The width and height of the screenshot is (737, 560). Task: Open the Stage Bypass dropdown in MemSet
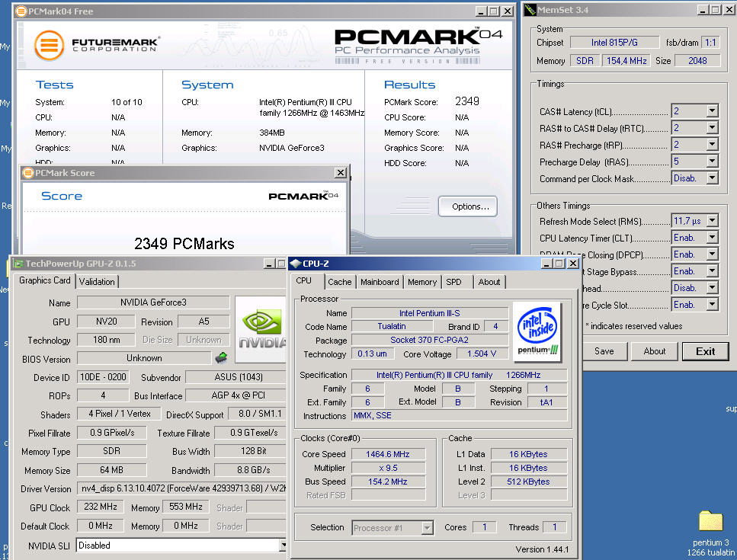[x=712, y=271]
